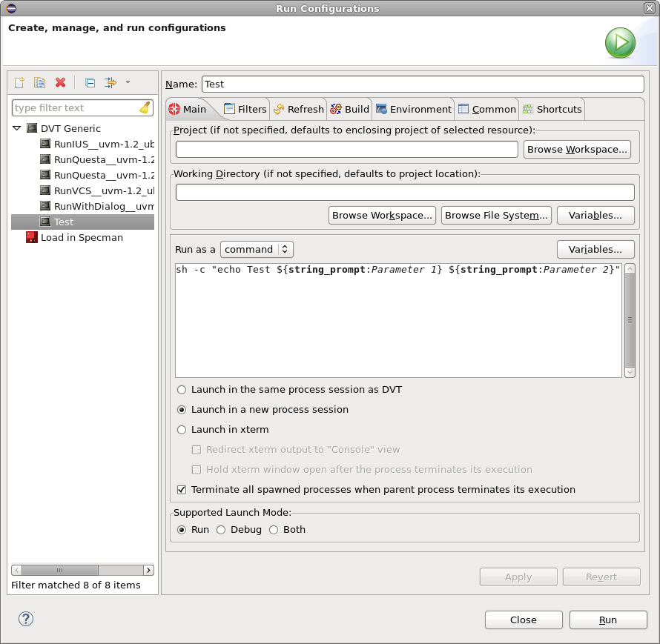Collapse all configurations in the tree
The width and height of the screenshot is (660, 644).
click(90, 82)
